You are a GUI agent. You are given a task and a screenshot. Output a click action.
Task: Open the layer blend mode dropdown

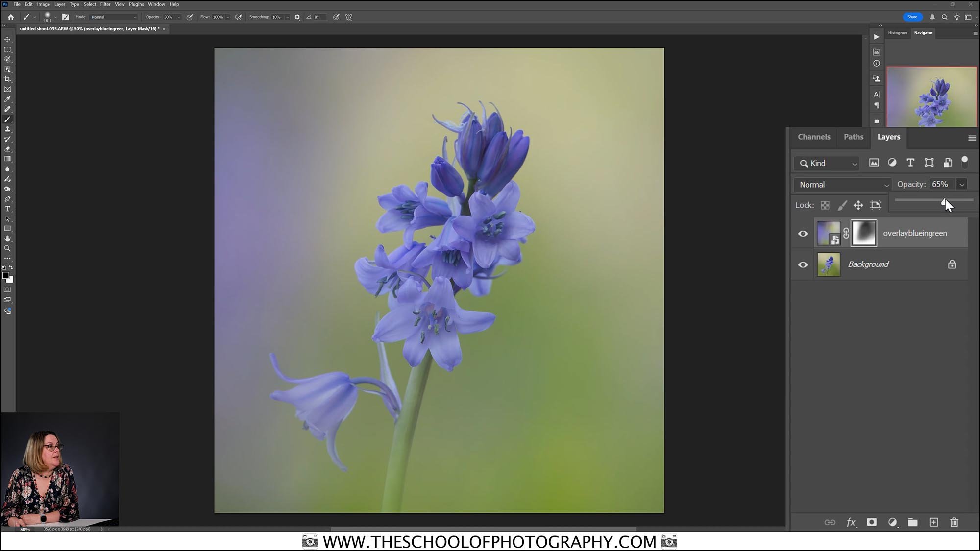click(x=841, y=185)
